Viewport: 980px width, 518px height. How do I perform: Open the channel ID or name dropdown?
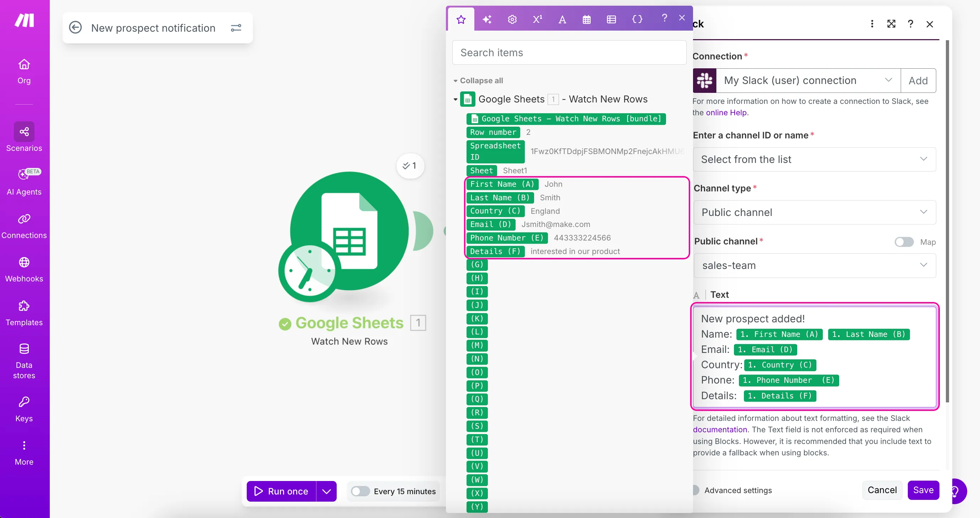click(814, 159)
